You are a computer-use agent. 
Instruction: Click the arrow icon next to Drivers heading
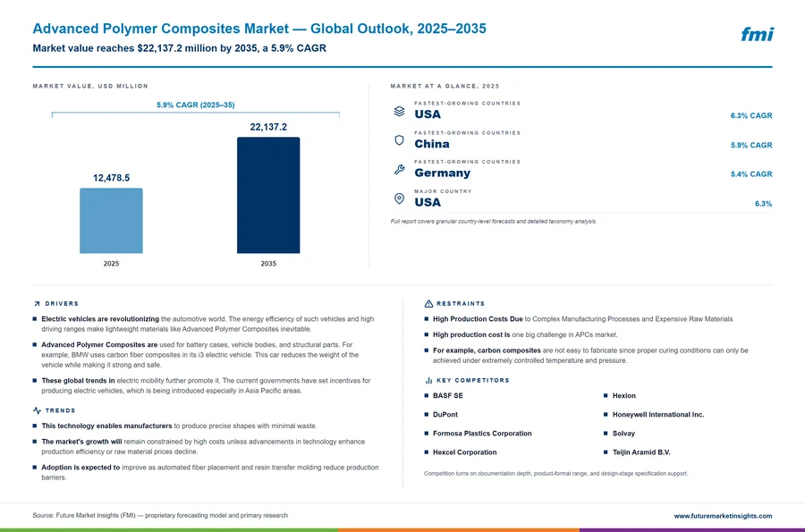coord(37,304)
